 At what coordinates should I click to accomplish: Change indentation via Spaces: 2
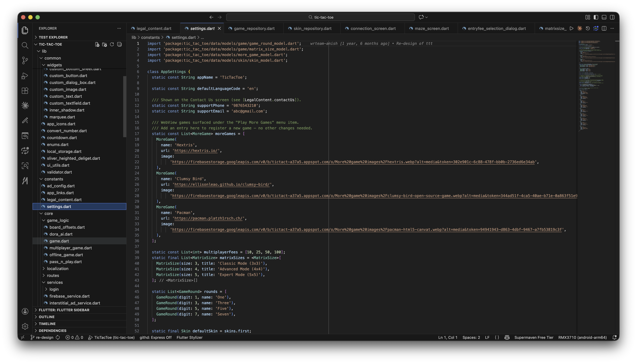coord(471,338)
